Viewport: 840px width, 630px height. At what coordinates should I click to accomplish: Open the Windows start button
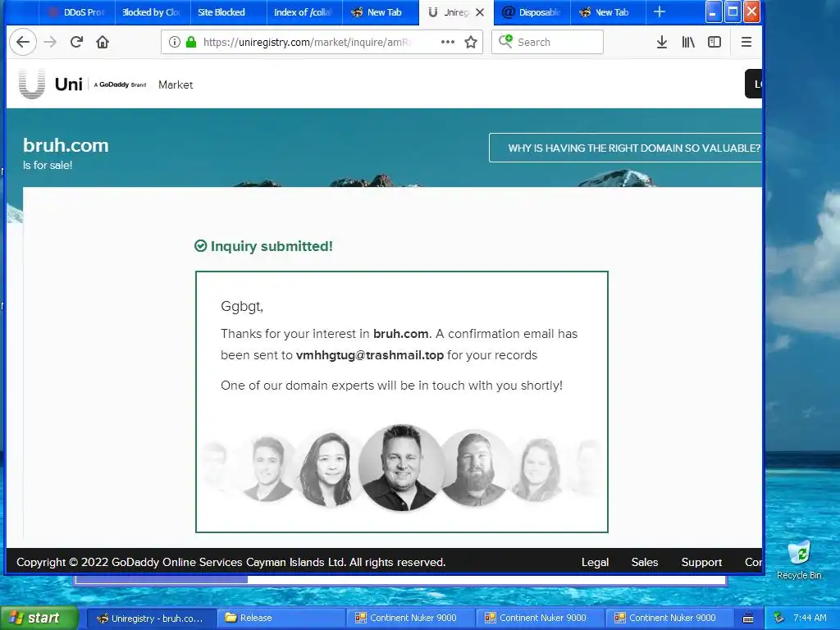tap(39, 618)
